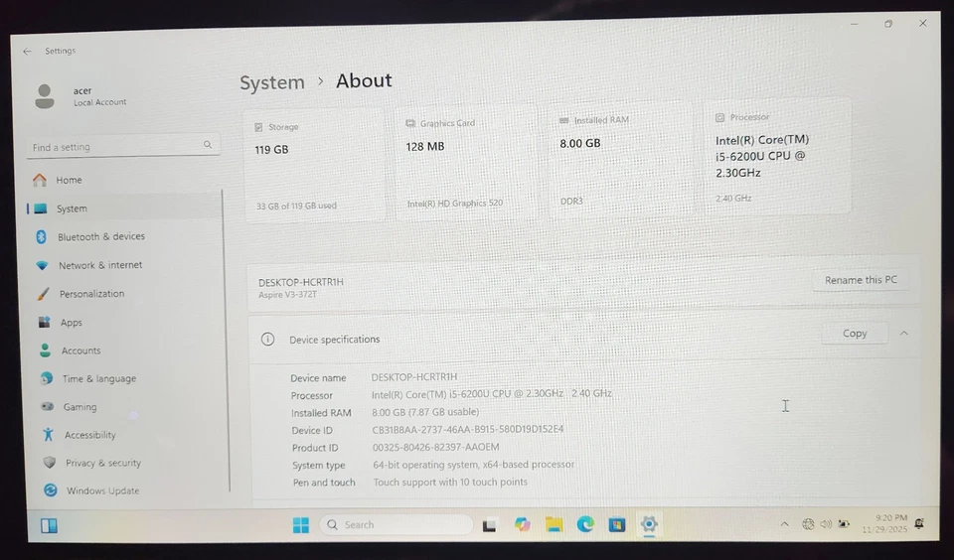Image resolution: width=954 pixels, height=560 pixels.
Task: Open Microsoft Store from the taskbar
Action: 617,524
